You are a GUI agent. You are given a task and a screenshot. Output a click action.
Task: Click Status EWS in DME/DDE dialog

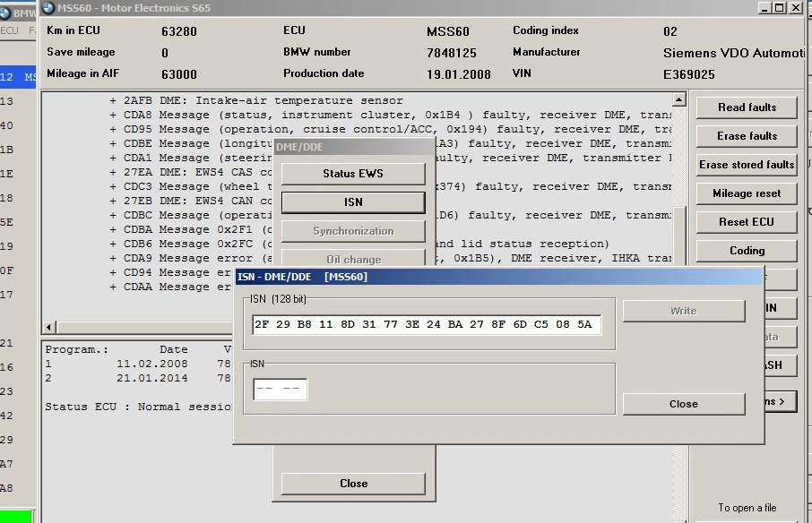(x=353, y=174)
